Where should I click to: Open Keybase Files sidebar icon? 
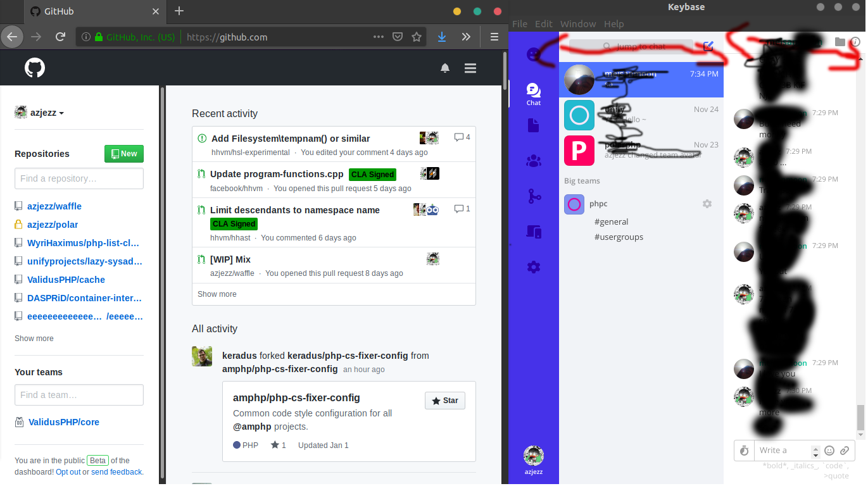tap(534, 125)
